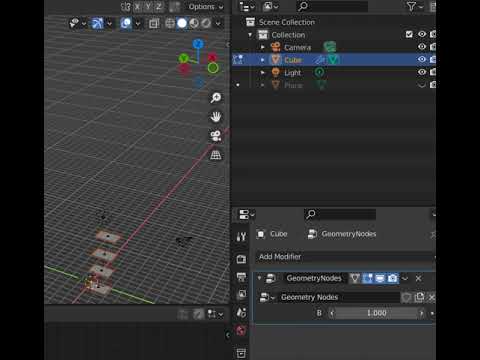The height and width of the screenshot is (360, 480).
Task: Collapse the GeometryNodes modifier panel
Action: [259, 278]
